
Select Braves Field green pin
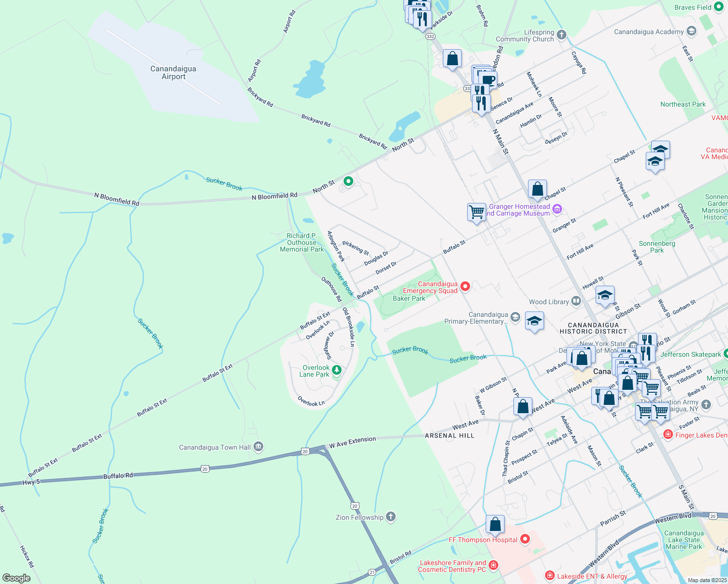(719, 7)
